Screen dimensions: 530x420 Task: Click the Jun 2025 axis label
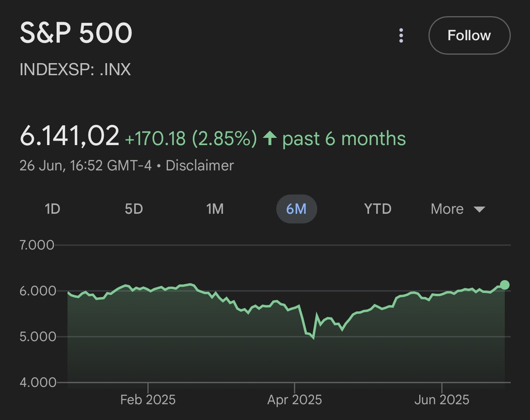pos(441,400)
